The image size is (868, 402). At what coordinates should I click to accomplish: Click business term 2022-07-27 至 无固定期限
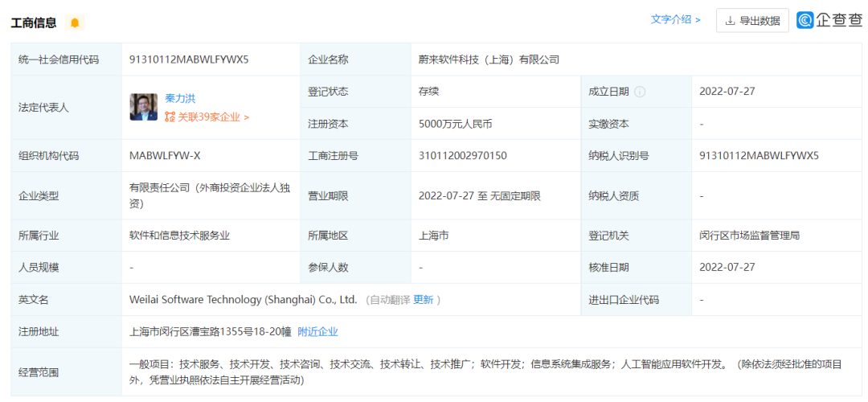479,195
